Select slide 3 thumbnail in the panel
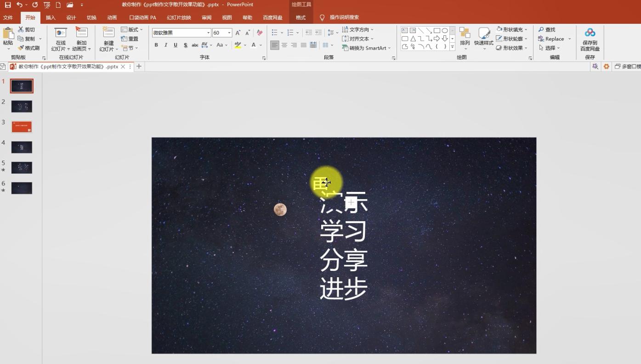The height and width of the screenshot is (364, 641). click(22, 126)
